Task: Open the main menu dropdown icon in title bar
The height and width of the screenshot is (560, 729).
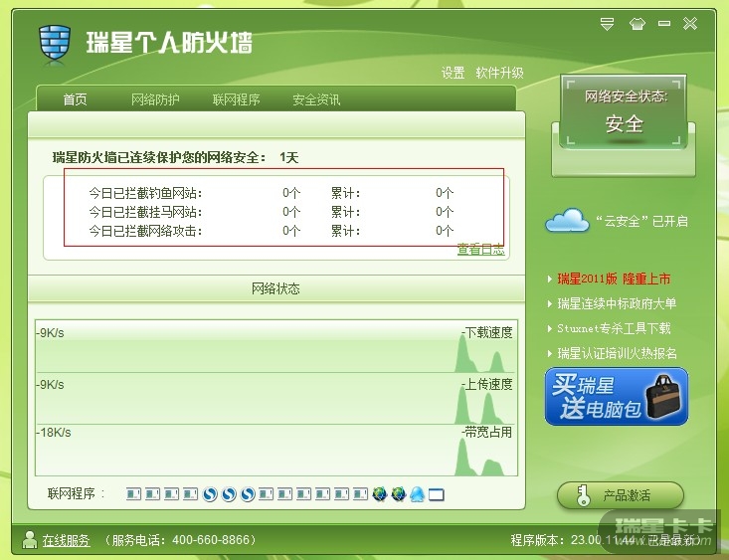Action: pos(607,24)
